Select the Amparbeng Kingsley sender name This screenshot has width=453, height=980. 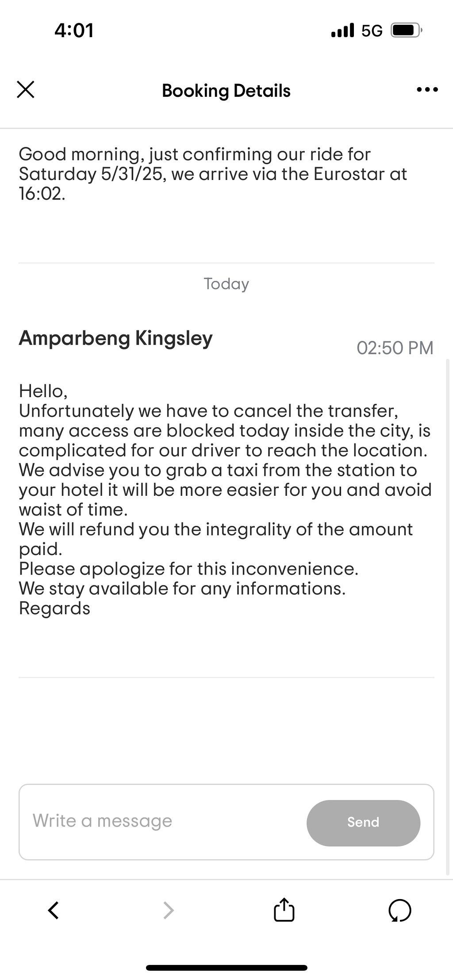(115, 338)
